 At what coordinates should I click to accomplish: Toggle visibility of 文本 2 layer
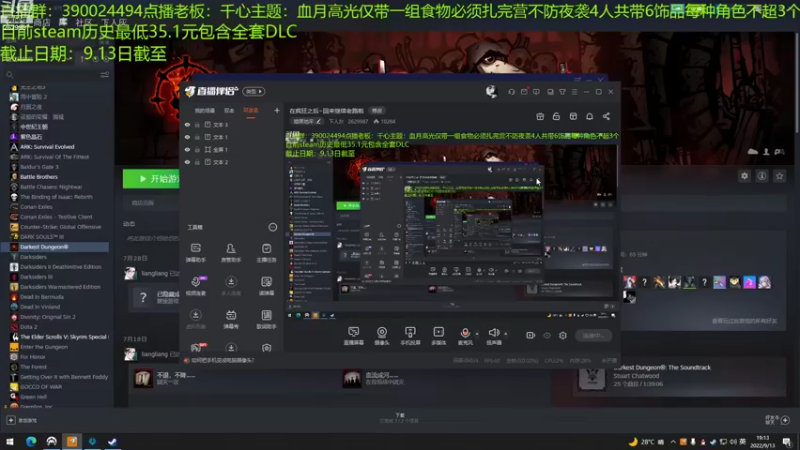pyautogui.click(x=187, y=162)
